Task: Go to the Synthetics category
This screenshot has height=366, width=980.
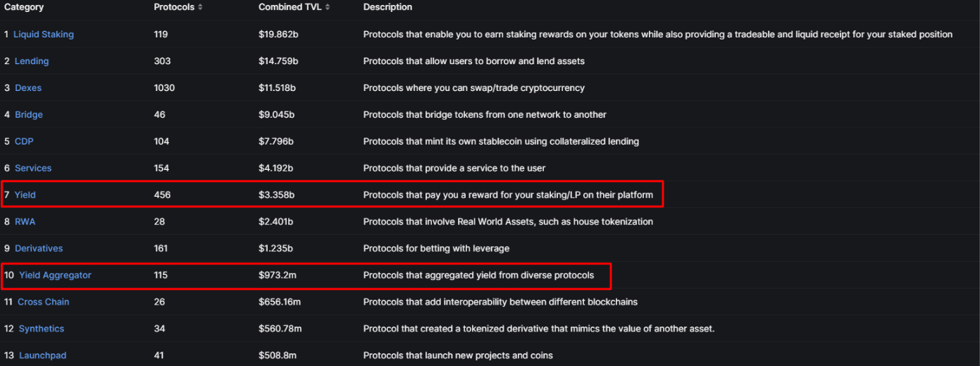Action: coord(42,329)
